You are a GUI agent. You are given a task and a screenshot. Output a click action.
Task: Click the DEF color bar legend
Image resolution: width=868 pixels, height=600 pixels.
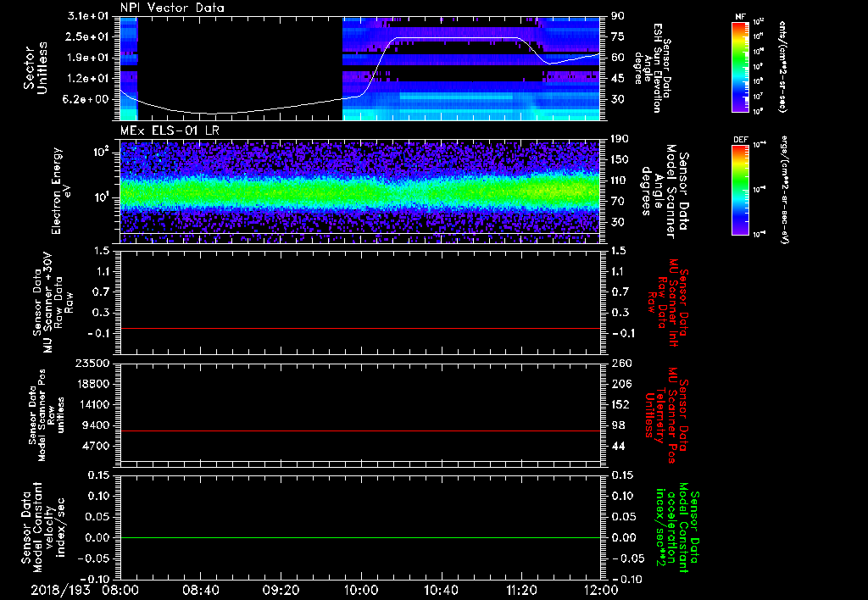[740, 190]
